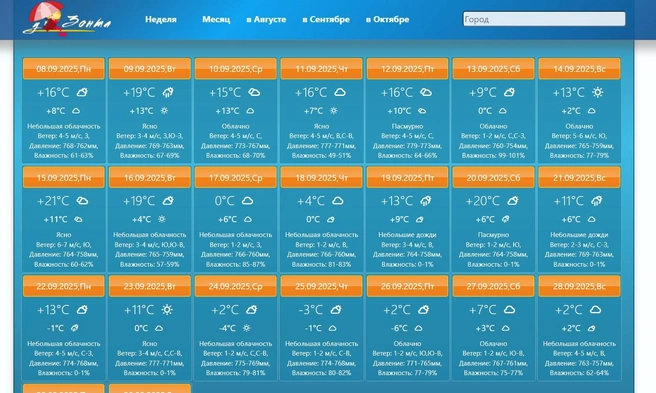Open the 18.09.2025,Чт date header
Image resolution: width=656 pixels, height=393 pixels.
[321, 177]
